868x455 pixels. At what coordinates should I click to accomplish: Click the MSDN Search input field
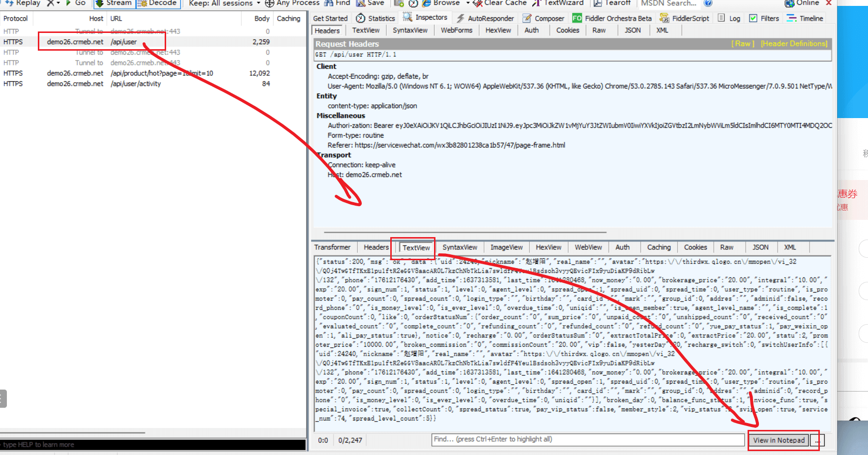tap(669, 3)
